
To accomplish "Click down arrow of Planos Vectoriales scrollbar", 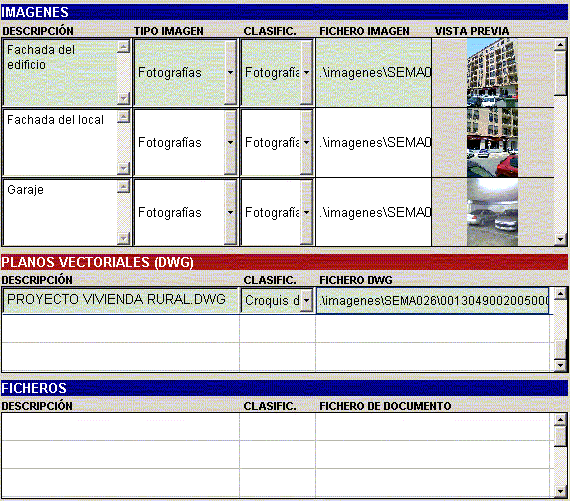I will click(560, 365).
